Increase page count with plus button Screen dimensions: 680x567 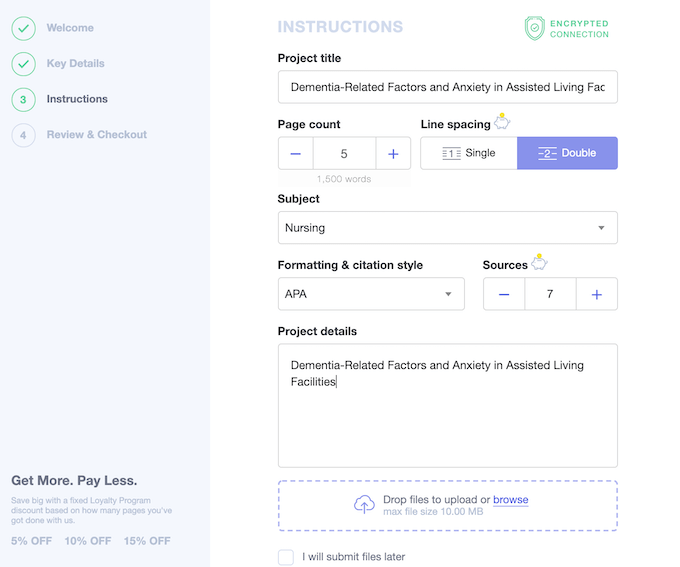click(393, 154)
